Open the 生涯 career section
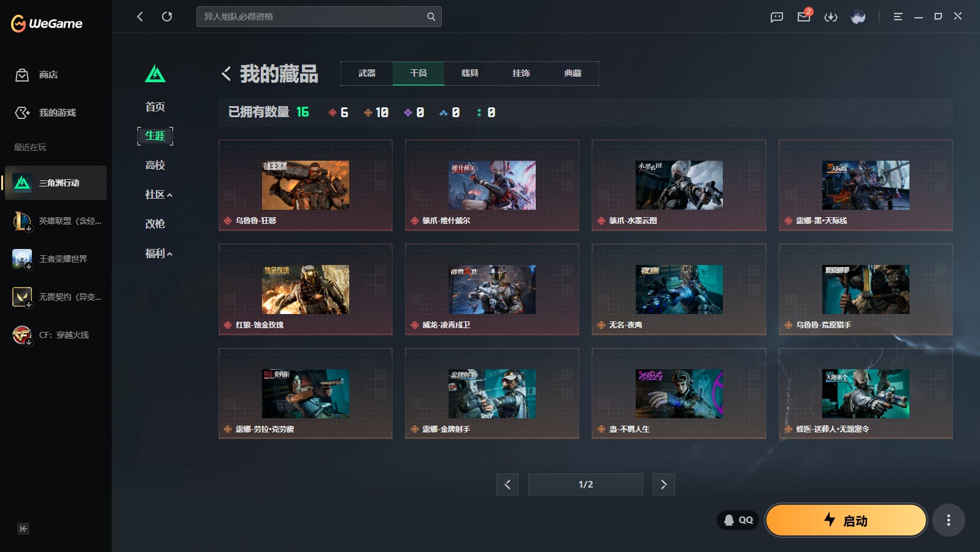This screenshot has height=552, width=980. (x=155, y=136)
